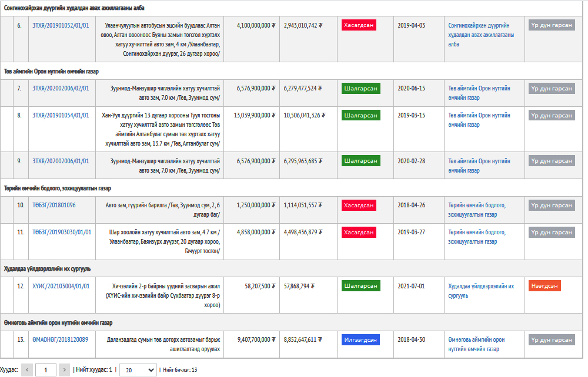Image resolution: width=588 pixels, height=377 pixels.
Task: Open tender ӨМАОНӨГ/2018120089 link
Action: [x=60, y=340]
